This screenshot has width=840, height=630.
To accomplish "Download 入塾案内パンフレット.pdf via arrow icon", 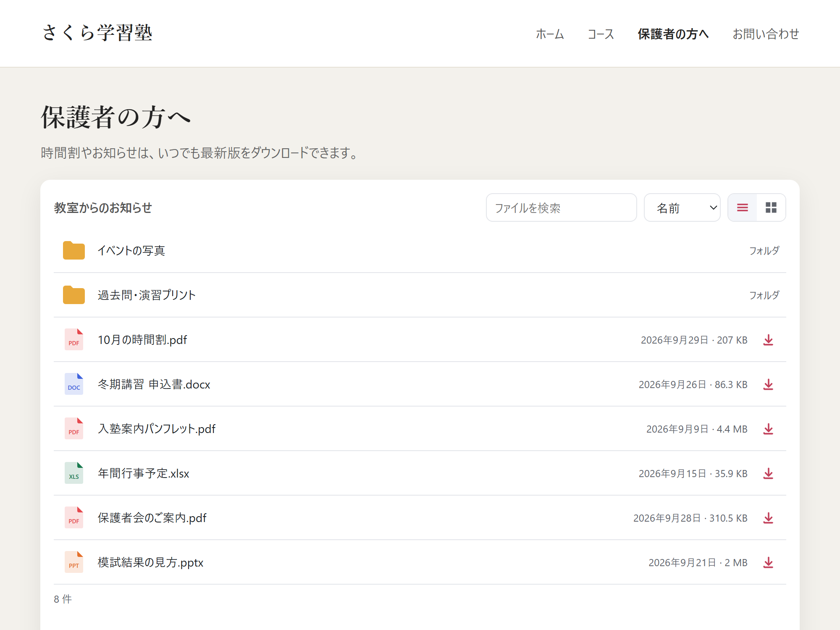I will pos(768,429).
